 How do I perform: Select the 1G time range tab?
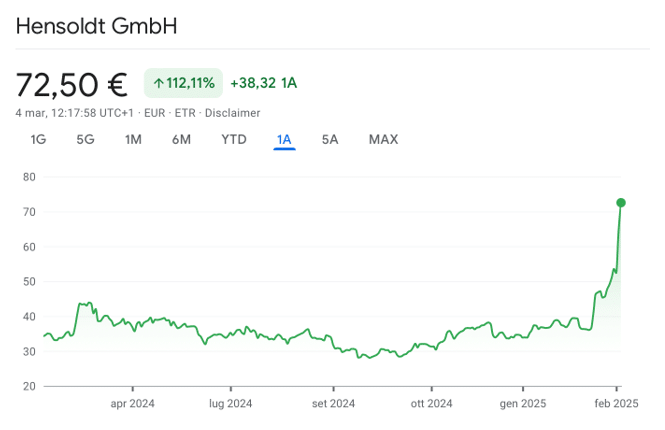click(38, 140)
